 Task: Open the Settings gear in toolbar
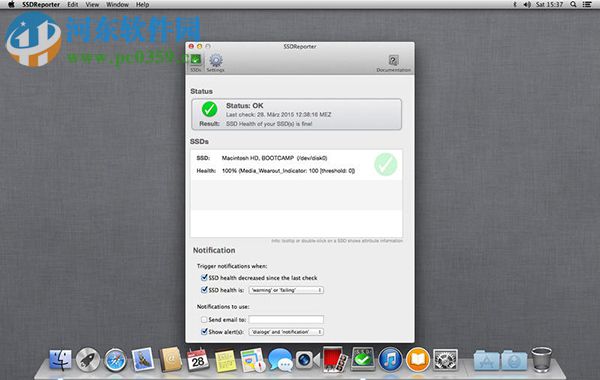(x=215, y=63)
